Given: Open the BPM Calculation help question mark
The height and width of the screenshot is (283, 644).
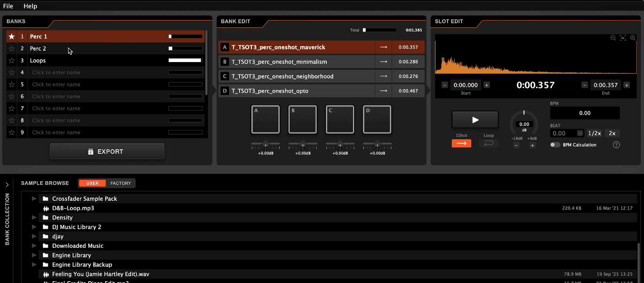Looking at the screenshot, I should [616, 145].
